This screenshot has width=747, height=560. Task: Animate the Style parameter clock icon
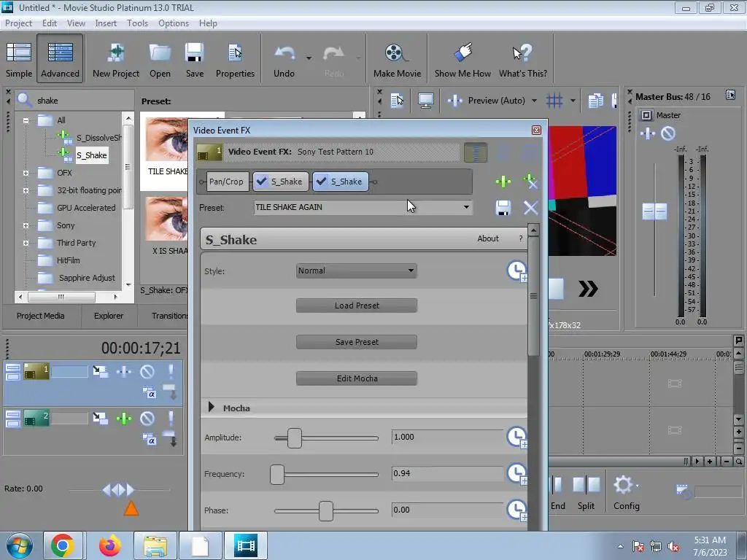coord(517,271)
